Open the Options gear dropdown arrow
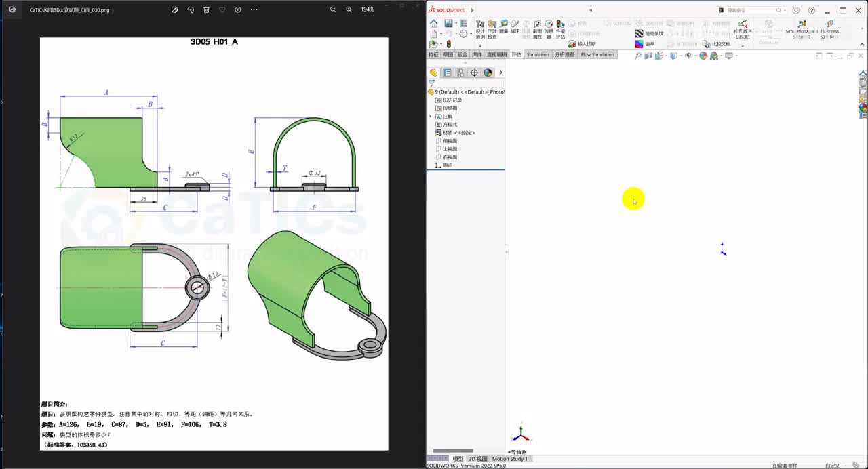The height and width of the screenshot is (469, 868). coord(470,33)
